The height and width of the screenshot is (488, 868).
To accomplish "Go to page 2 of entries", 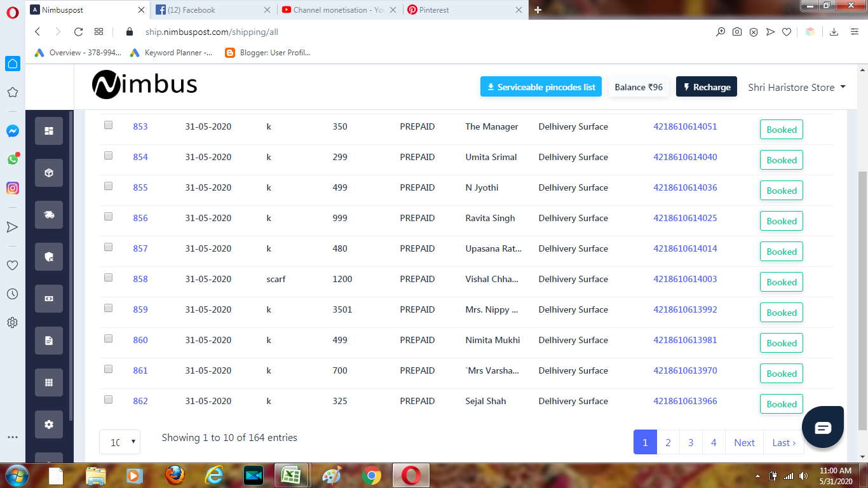I will tap(668, 442).
